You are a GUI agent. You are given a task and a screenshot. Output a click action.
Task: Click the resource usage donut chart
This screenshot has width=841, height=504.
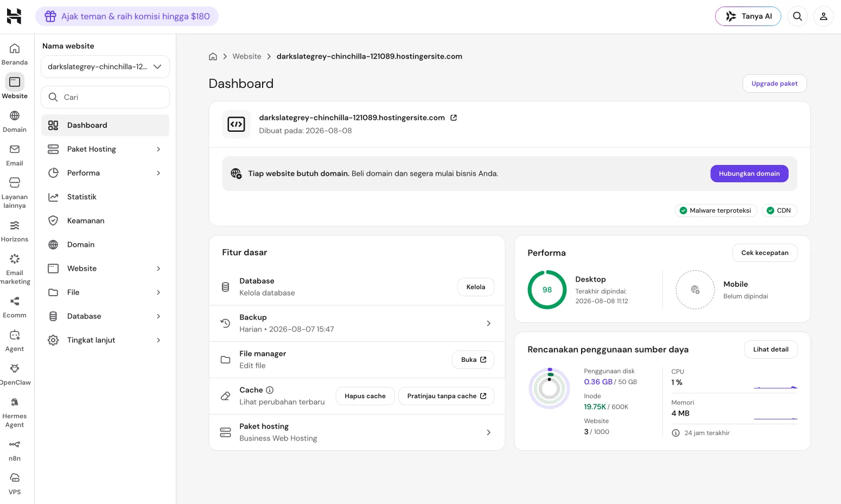coord(549,388)
